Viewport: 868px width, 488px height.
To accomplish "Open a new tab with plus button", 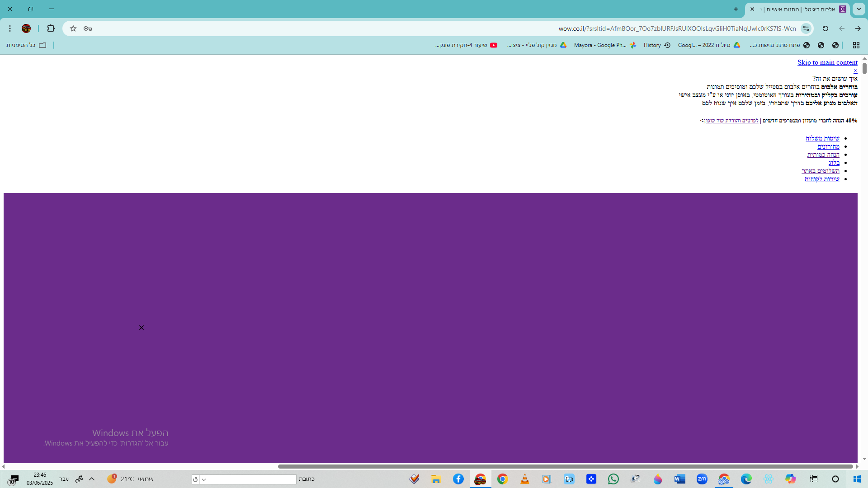I will pos(736,9).
